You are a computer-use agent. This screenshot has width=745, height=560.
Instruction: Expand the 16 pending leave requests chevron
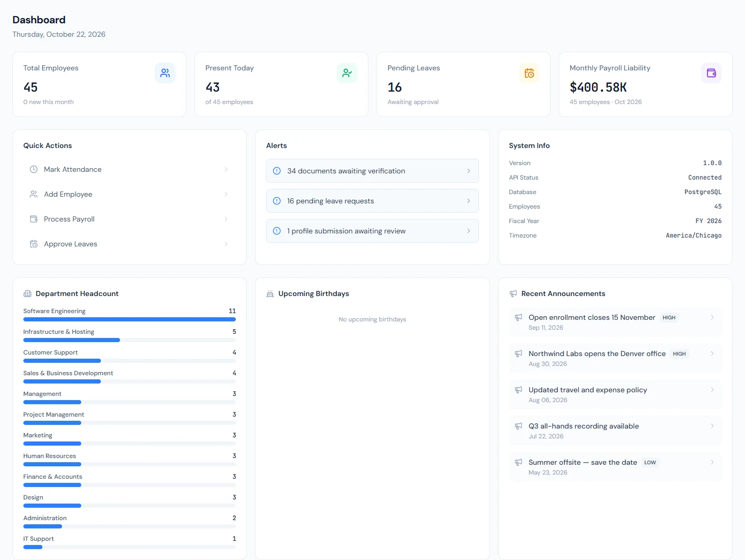pos(469,201)
